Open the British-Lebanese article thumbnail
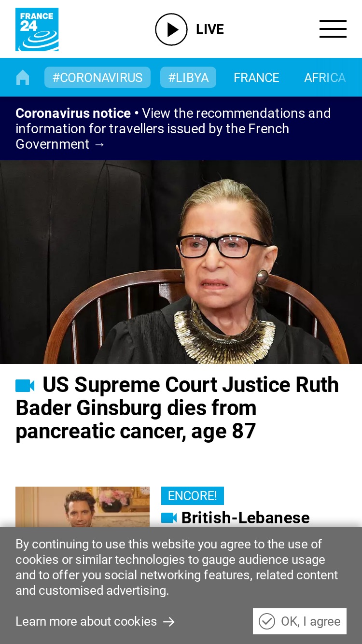 pyautogui.click(x=83, y=507)
